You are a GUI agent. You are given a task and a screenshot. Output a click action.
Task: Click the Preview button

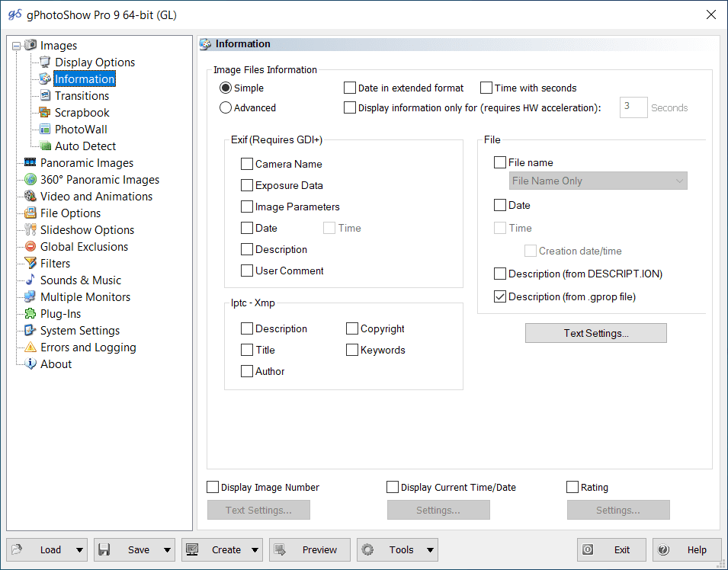309,550
